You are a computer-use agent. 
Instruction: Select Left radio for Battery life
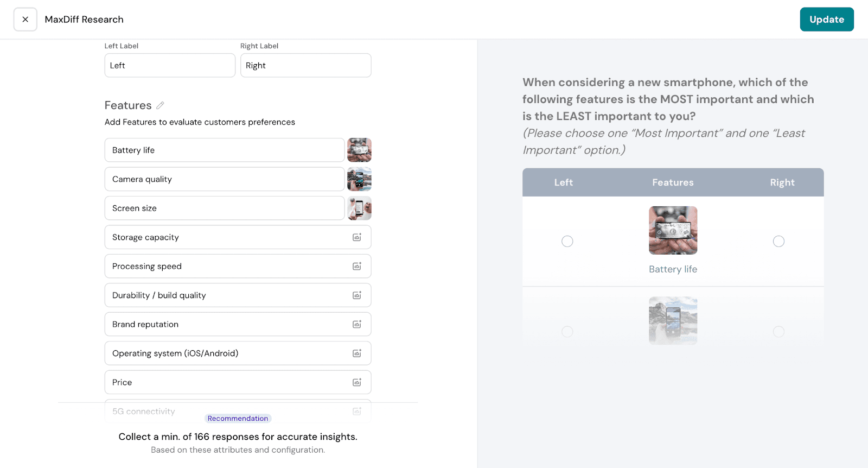pyautogui.click(x=567, y=242)
